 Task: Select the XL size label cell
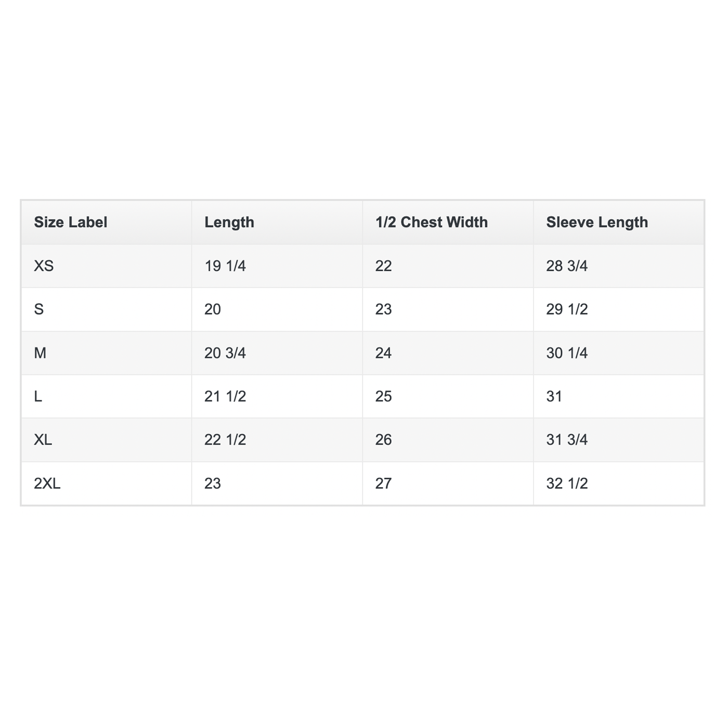coord(43,440)
